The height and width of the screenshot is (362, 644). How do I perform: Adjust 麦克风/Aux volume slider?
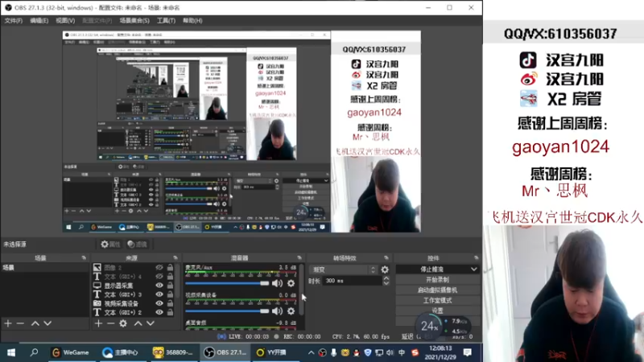coord(227,283)
